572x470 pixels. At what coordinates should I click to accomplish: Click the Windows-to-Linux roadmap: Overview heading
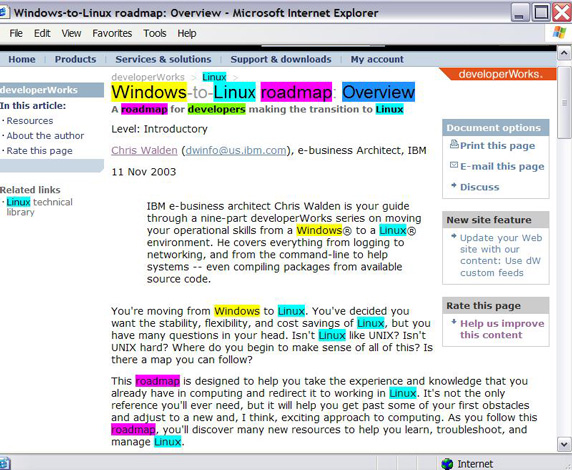(x=263, y=92)
